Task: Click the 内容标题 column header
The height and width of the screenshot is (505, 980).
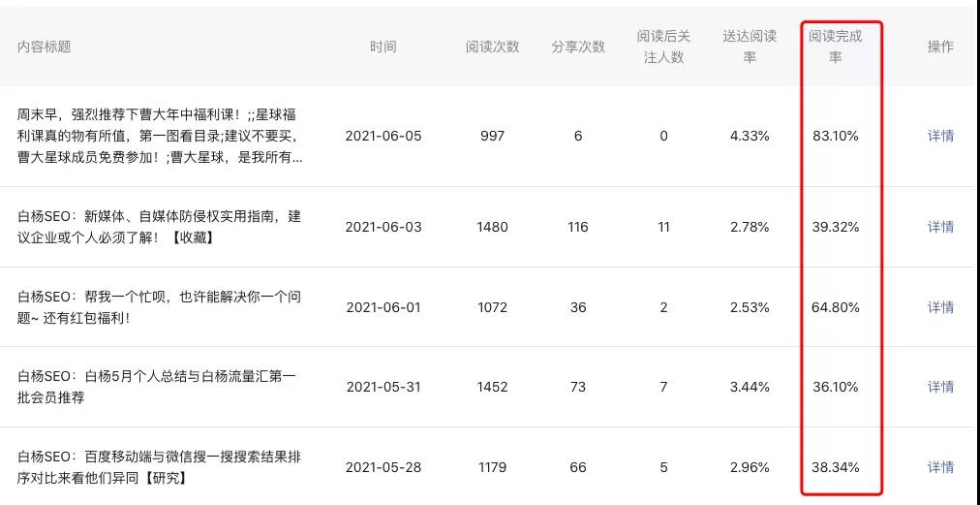Action: coord(45,47)
